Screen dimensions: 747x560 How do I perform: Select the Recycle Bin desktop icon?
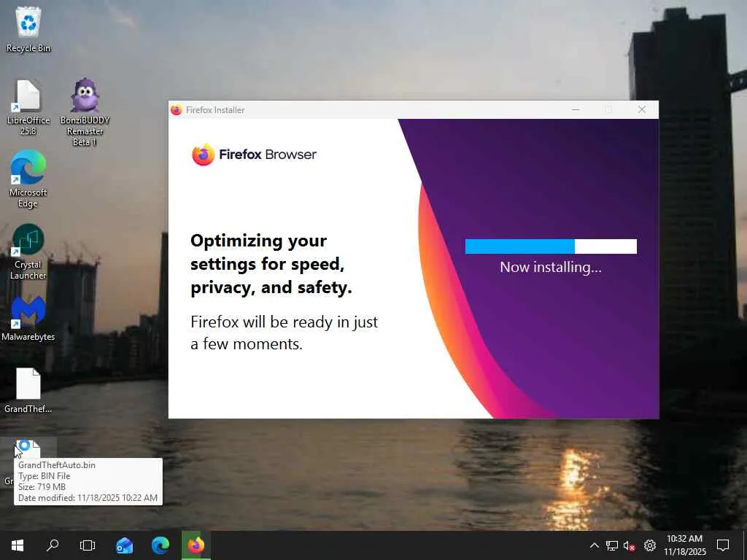[x=28, y=29]
